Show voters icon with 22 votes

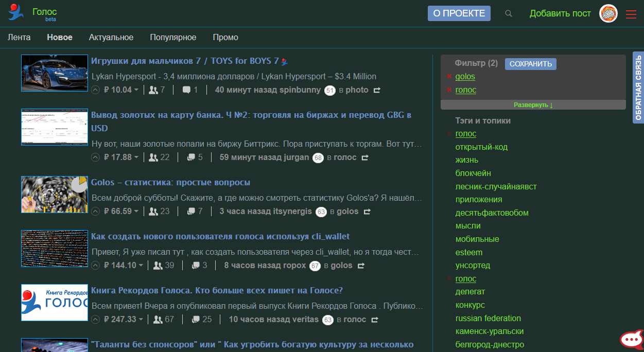tap(153, 157)
